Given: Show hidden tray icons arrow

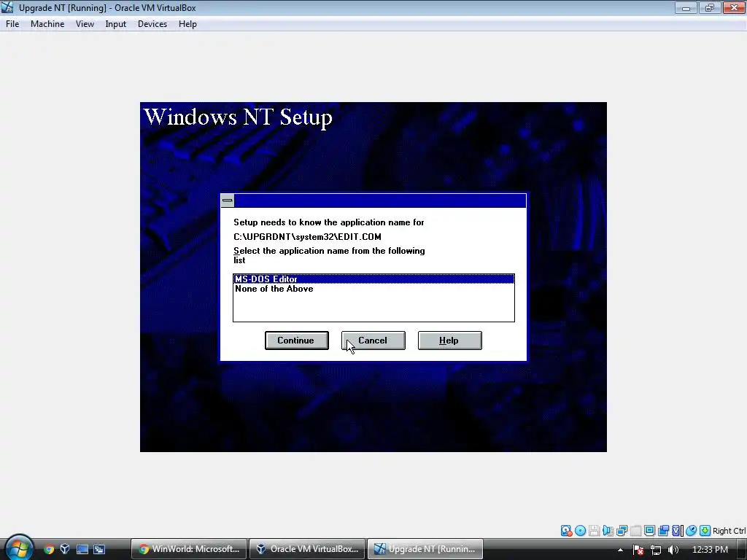Looking at the screenshot, I should [620, 550].
